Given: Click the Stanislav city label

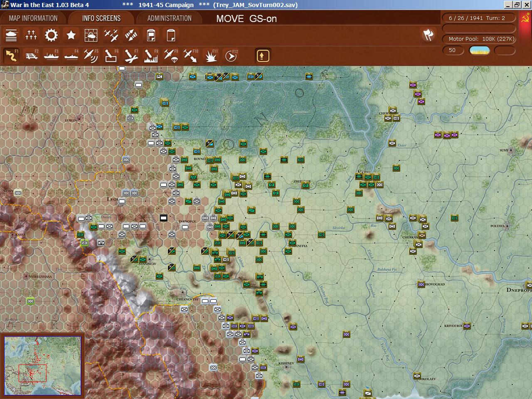Looking at the screenshot, I should [x=148, y=264].
